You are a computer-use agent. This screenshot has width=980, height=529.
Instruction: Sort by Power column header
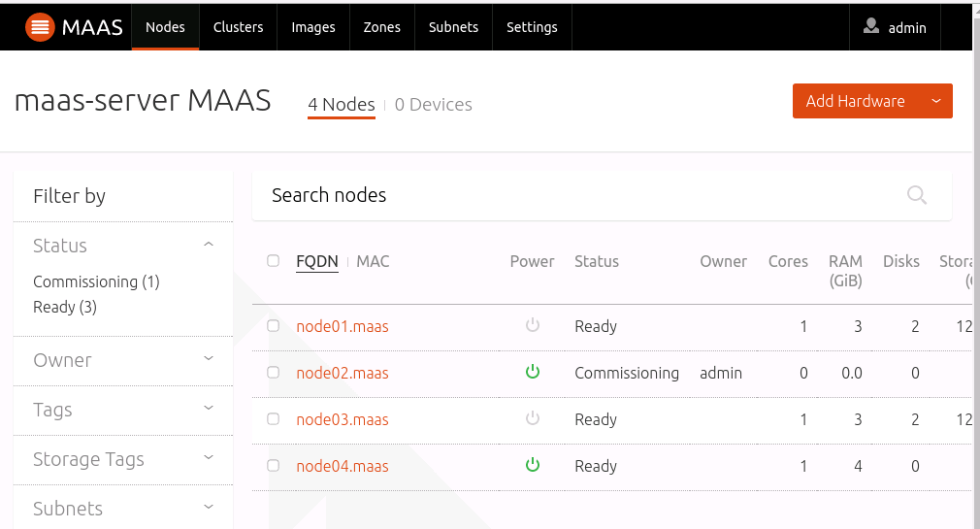tap(532, 261)
